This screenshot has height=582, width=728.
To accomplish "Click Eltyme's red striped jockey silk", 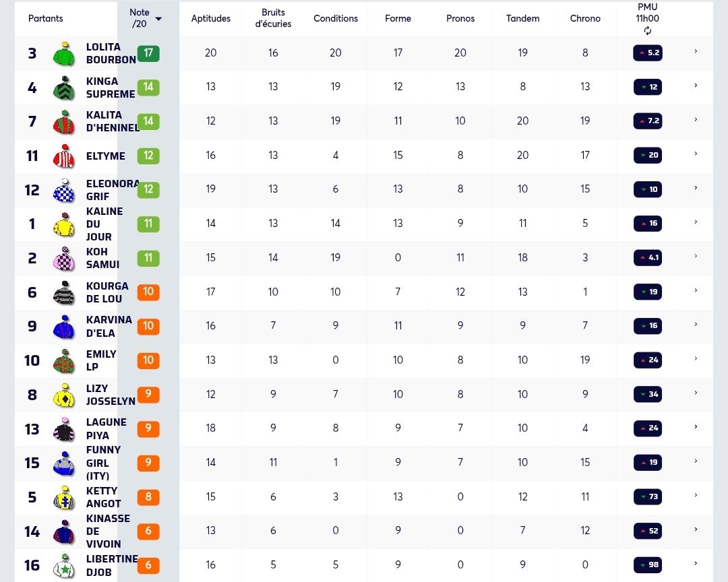I will click(64, 156).
